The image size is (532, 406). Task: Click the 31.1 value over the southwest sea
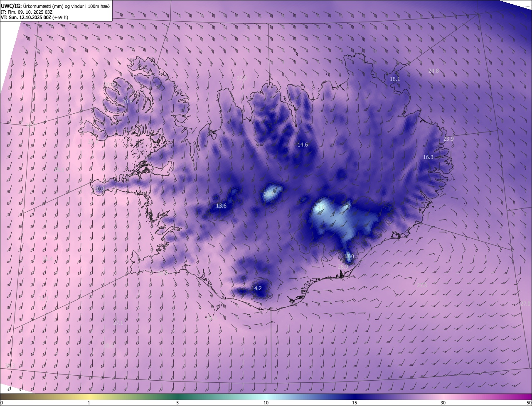(44, 298)
